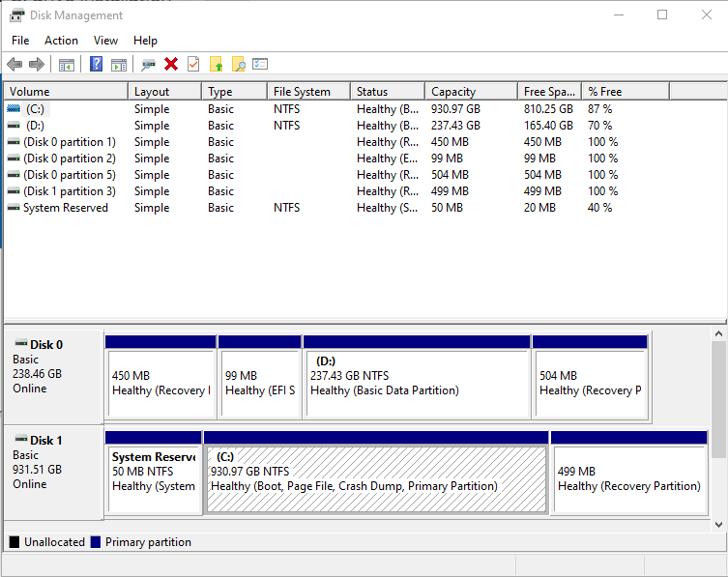This screenshot has height=577, width=728.
Task: Sort by the File System column header
Action: (x=308, y=92)
